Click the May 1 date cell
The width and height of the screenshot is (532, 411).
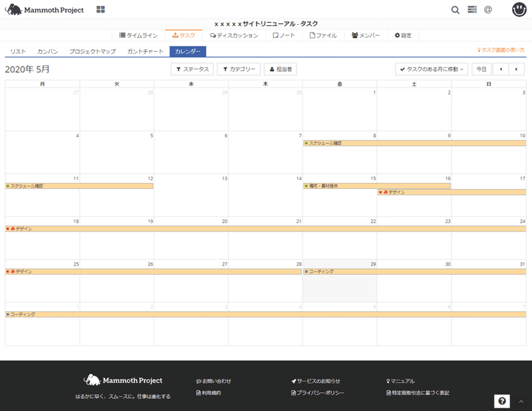tap(340, 109)
